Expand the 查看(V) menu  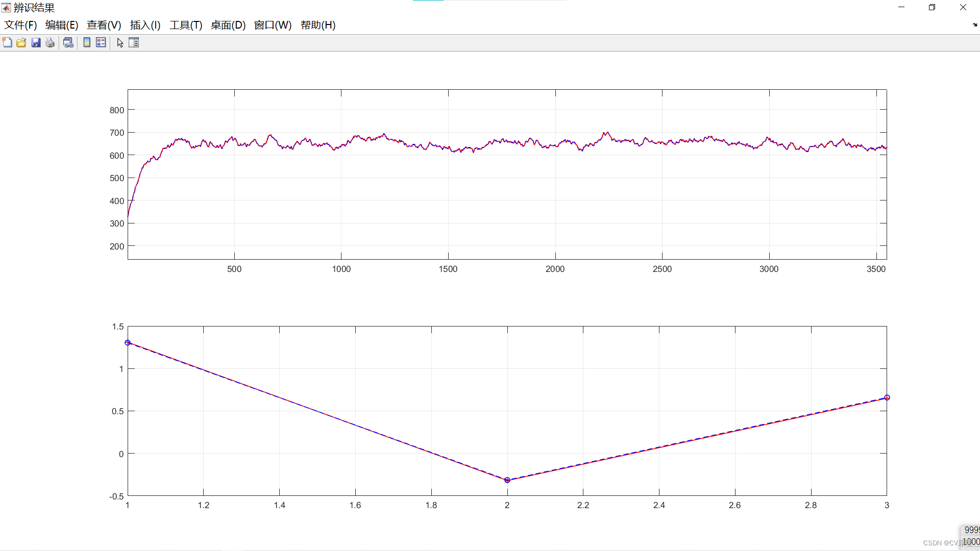coord(104,25)
